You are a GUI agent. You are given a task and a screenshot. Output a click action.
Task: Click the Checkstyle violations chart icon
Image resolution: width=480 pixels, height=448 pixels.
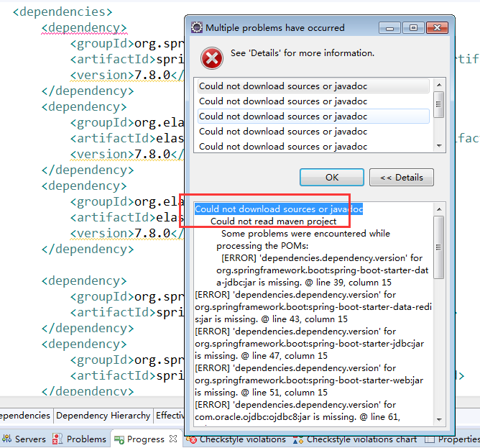click(298, 439)
